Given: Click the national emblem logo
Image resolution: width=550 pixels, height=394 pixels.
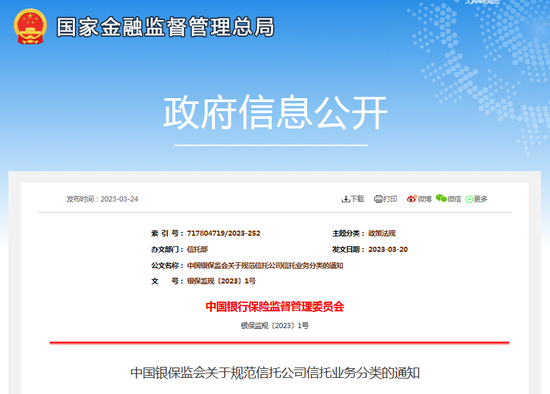Looking at the screenshot, I should point(30,27).
